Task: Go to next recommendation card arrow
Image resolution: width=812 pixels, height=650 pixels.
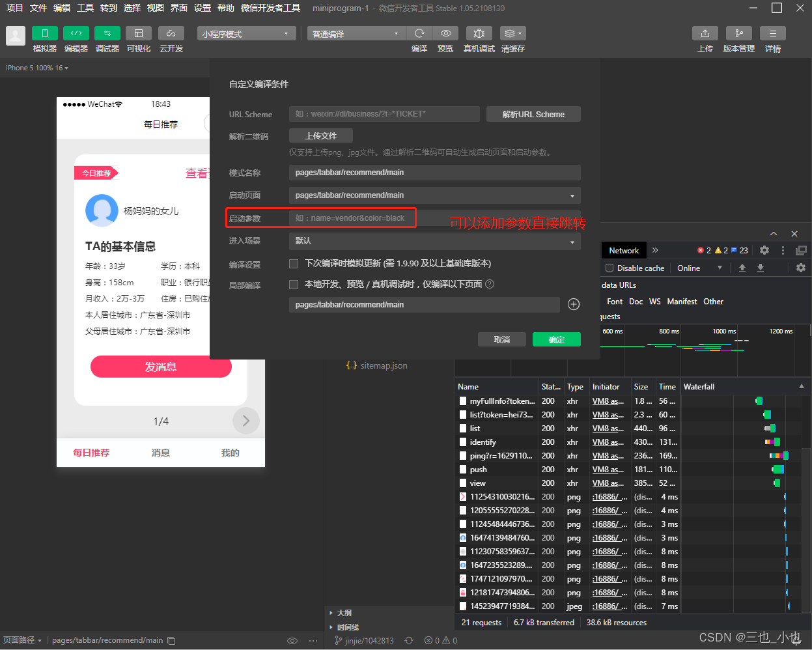Action: (246, 421)
